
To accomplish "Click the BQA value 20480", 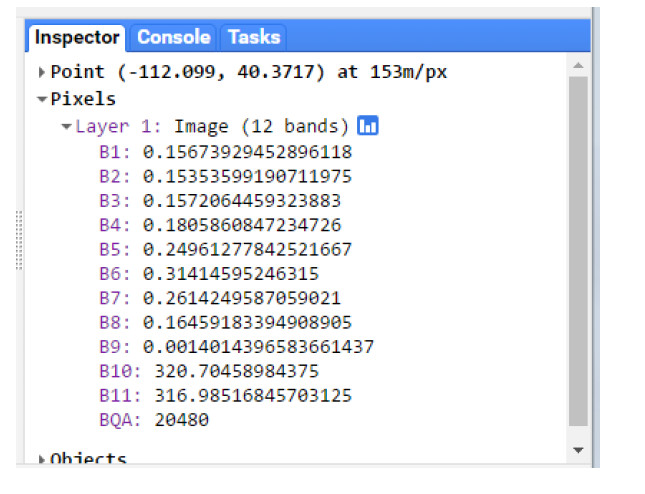I will pos(181,420).
